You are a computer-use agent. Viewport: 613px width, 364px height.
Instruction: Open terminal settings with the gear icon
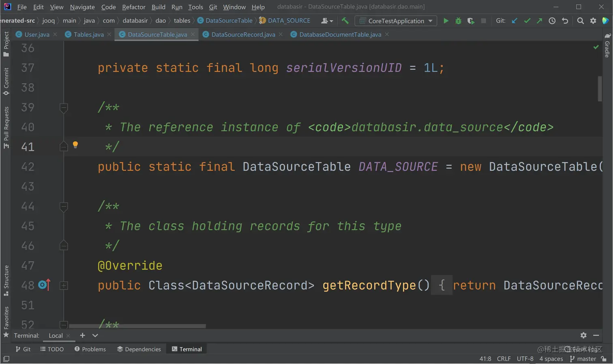[583, 335]
